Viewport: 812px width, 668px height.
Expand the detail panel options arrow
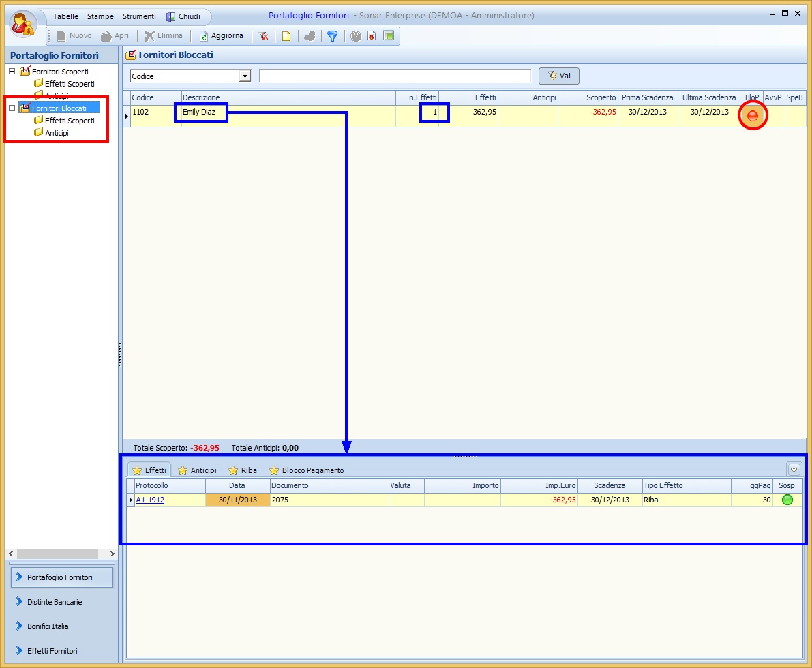[794, 469]
